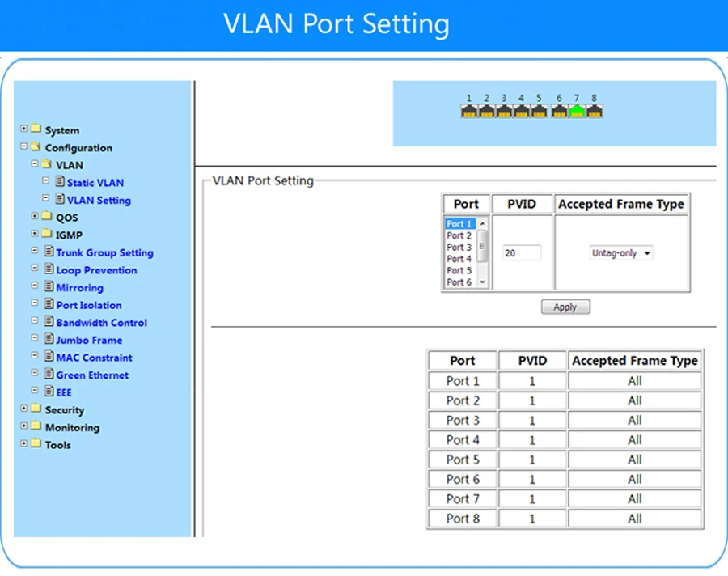The height and width of the screenshot is (576, 728).
Task: Click the green active port 7 icon
Action: [x=577, y=111]
